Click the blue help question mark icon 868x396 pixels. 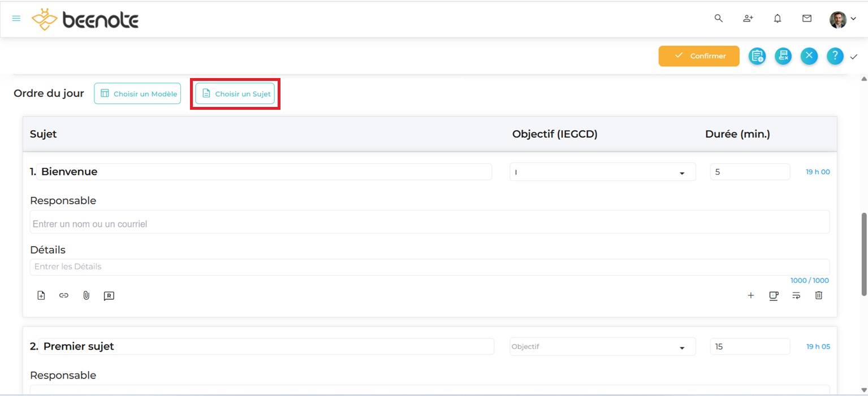click(835, 56)
